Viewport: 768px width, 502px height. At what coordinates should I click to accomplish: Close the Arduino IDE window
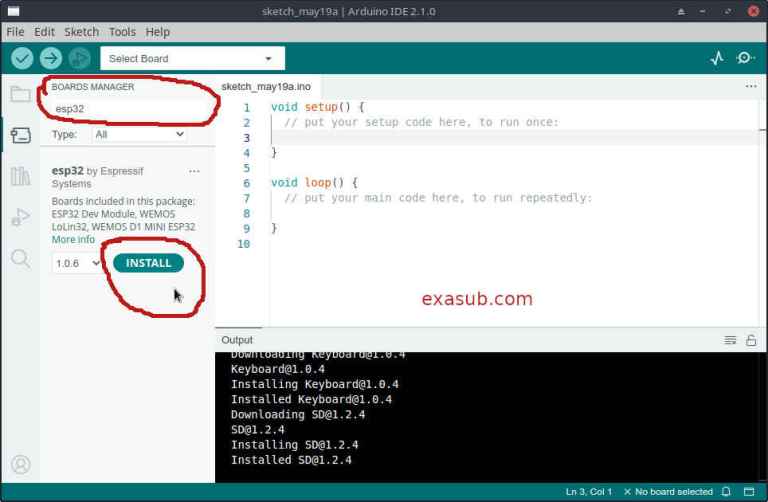753,11
